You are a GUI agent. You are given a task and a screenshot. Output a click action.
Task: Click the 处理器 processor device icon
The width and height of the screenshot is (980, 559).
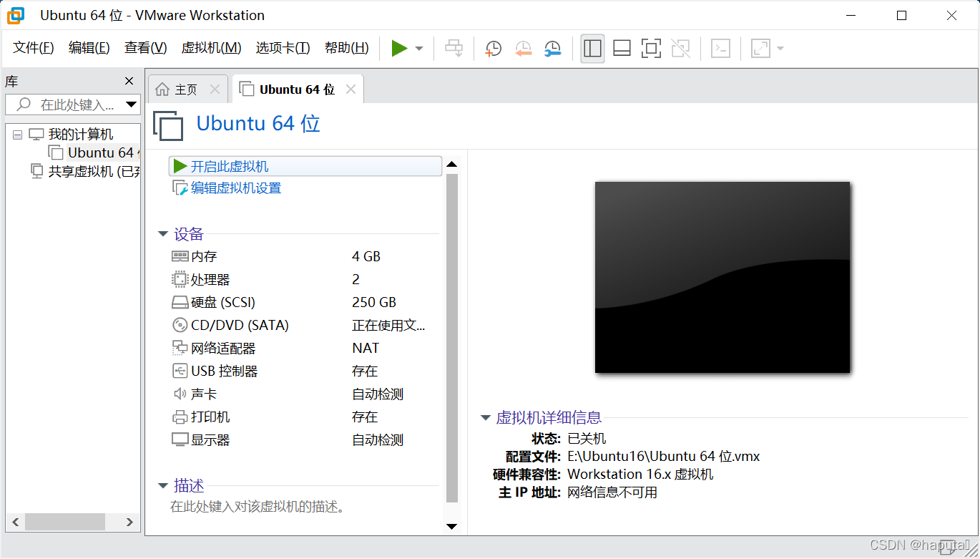click(x=180, y=279)
